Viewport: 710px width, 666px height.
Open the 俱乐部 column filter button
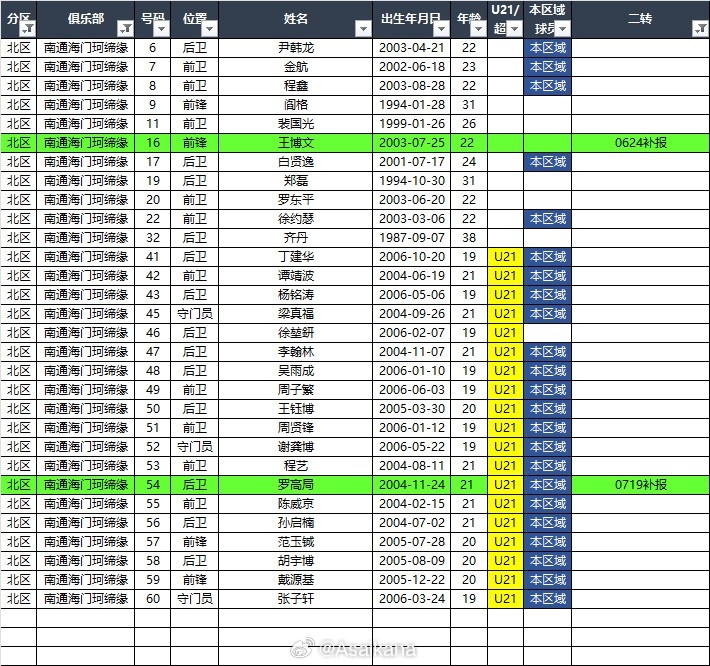(125, 29)
